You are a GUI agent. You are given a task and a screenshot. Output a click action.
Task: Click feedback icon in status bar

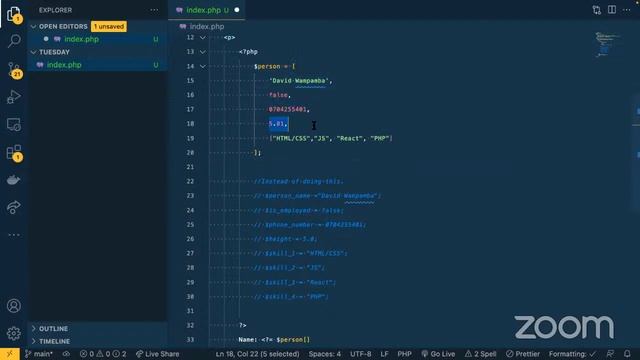click(610, 354)
